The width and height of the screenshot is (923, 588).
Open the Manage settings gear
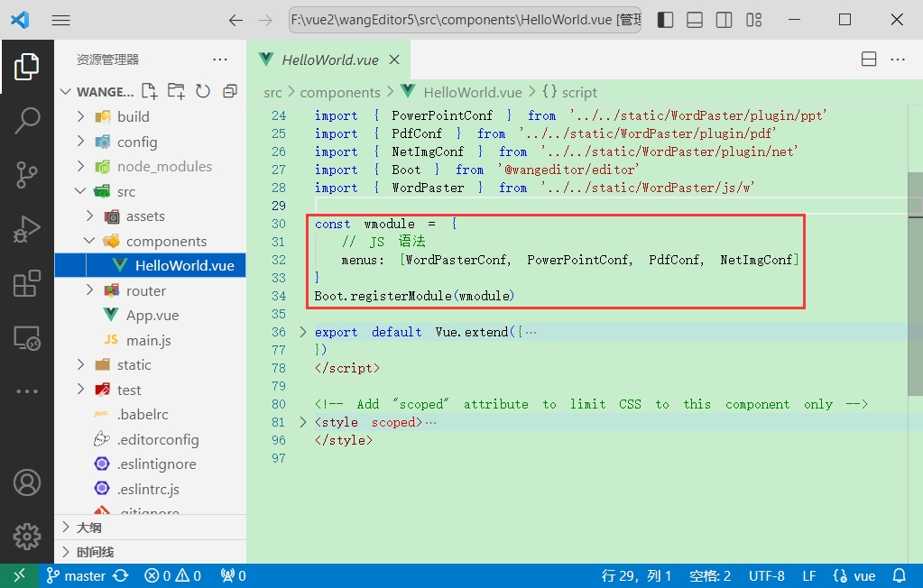[27, 536]
